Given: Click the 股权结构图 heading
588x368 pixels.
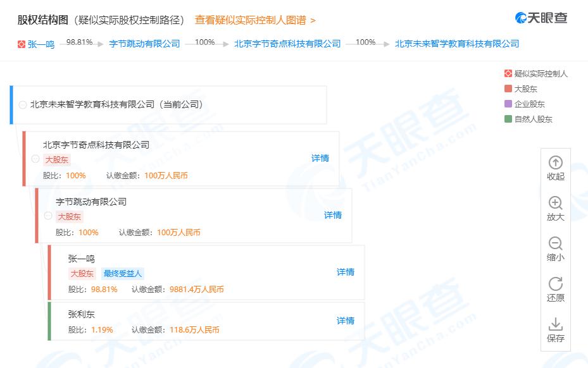Looking at the screenshot, I should click(43, 20).
